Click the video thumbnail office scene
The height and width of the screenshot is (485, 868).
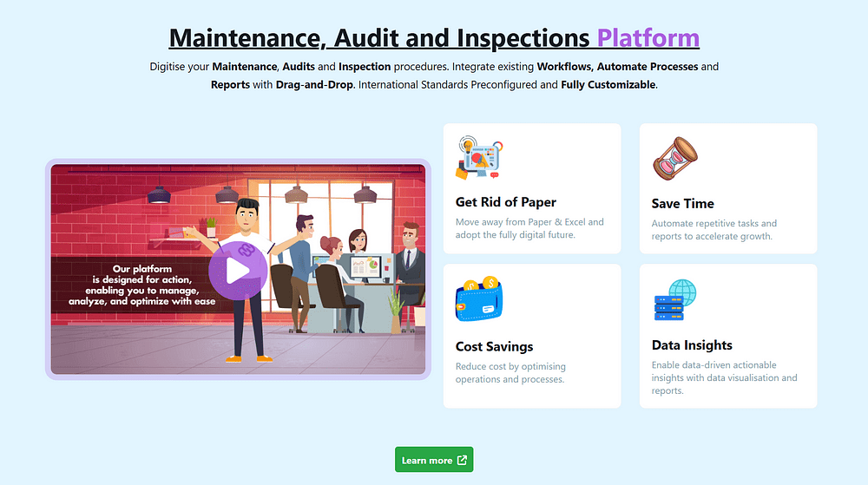pyautogui.click(x=238, y=269)
